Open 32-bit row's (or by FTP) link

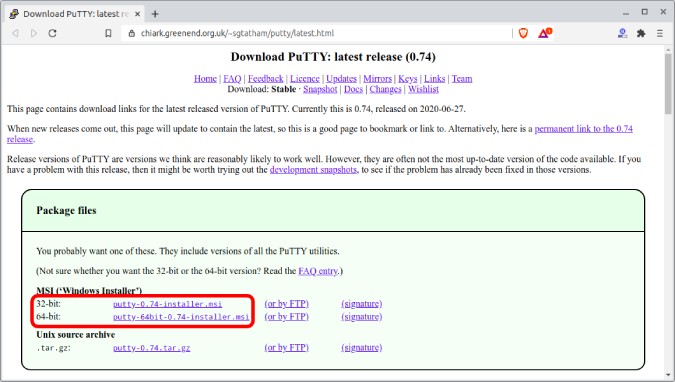287,304
